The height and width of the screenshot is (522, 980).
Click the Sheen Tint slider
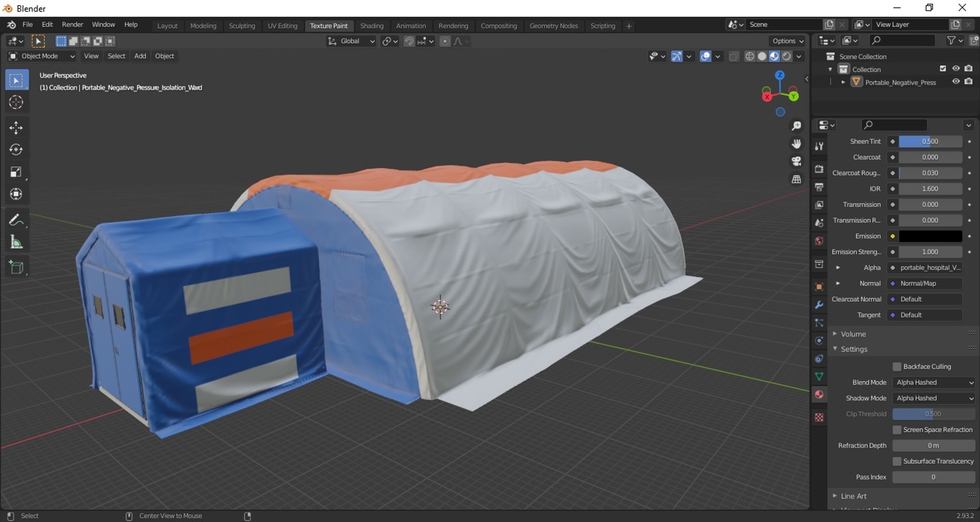point(930,142)
